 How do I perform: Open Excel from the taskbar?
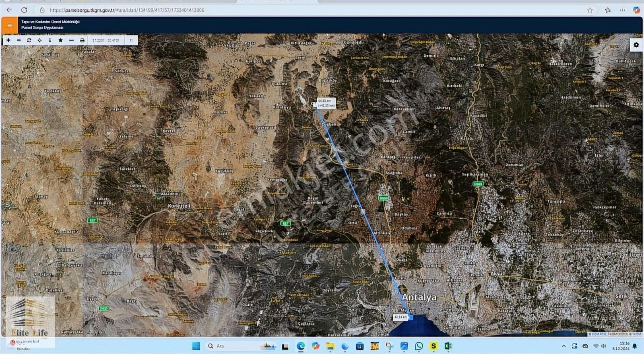pyautogui.click(x=448, y=346)
